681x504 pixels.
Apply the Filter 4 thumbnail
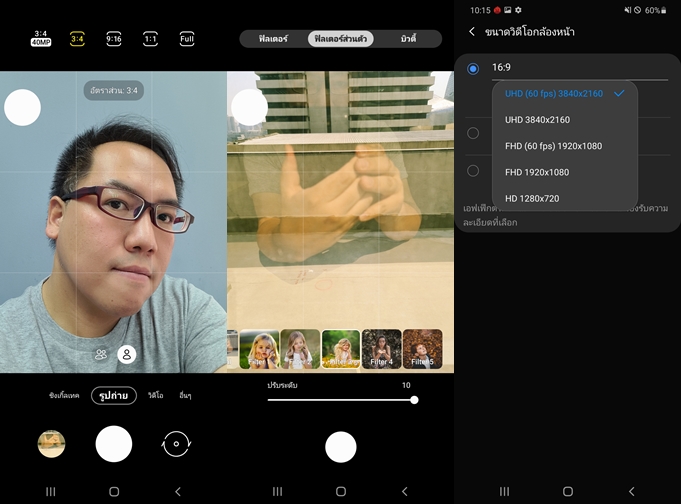[381, 349]
